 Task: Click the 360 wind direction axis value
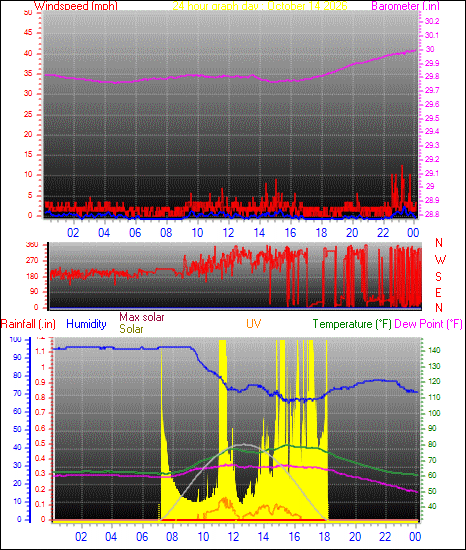[32, 244]
